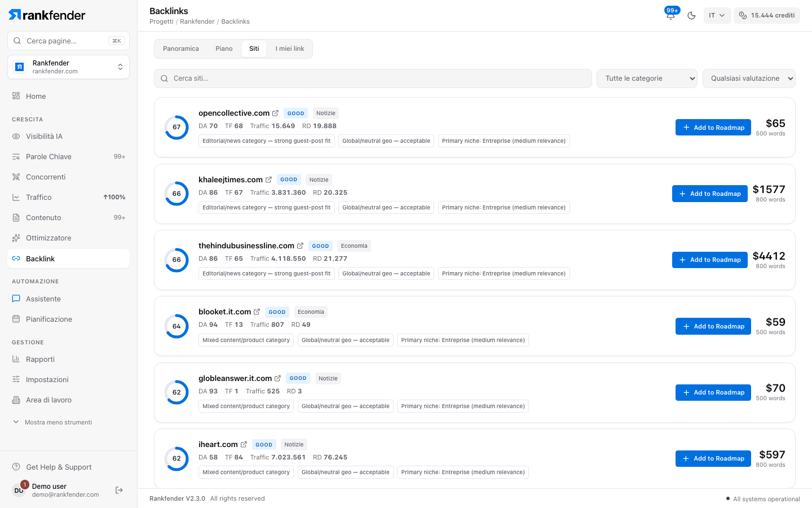812x508 pixels.
Task: Switch to Piano tab
Action: click(x=224, y=49)
